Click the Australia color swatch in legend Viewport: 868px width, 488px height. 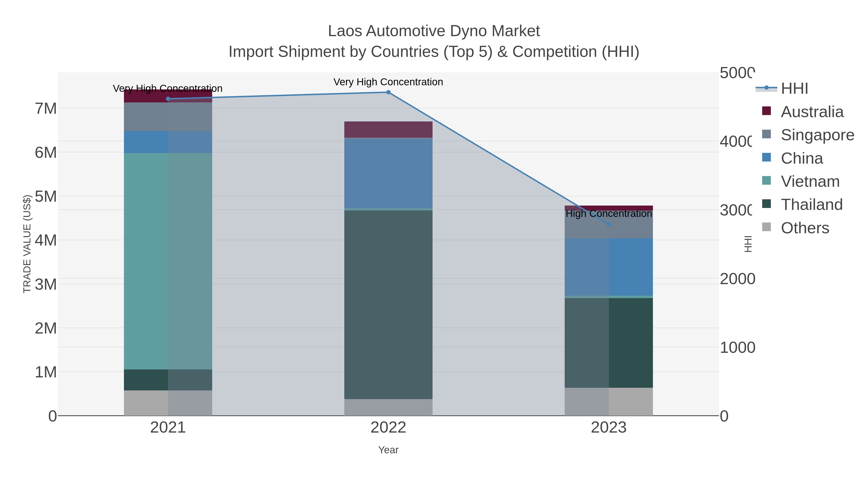click(766, 111)
